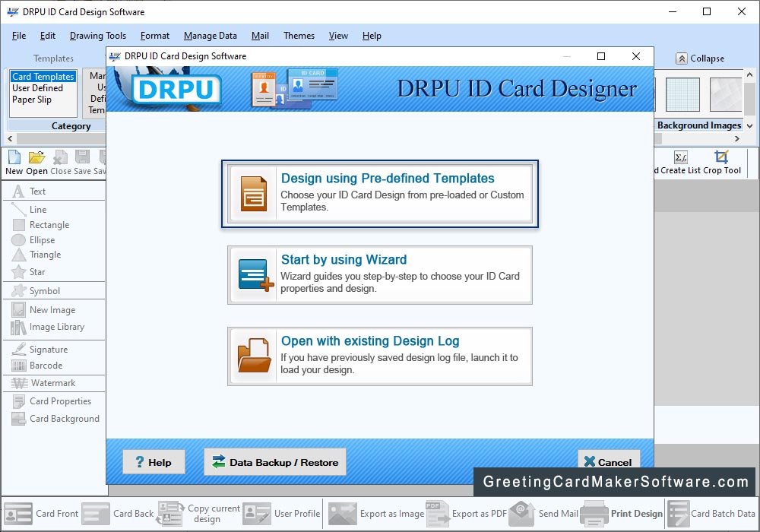The width and height of the screenshot is (760, 532).
Task: Choose Design using Pre-defined Templates
Action: click(x=380, y=194)
